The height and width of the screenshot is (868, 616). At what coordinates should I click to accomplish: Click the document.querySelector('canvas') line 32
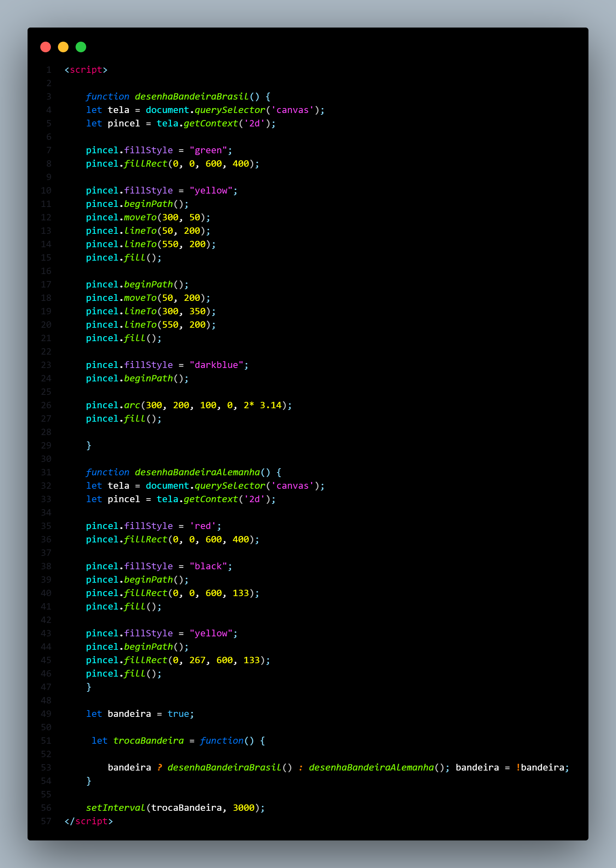tap(205, 486)
